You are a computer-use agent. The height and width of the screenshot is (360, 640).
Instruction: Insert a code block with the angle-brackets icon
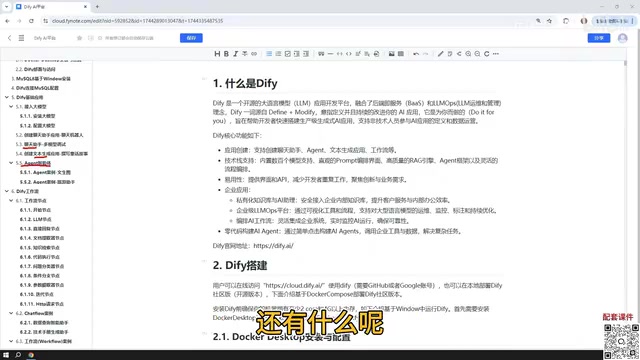point(349,54)
